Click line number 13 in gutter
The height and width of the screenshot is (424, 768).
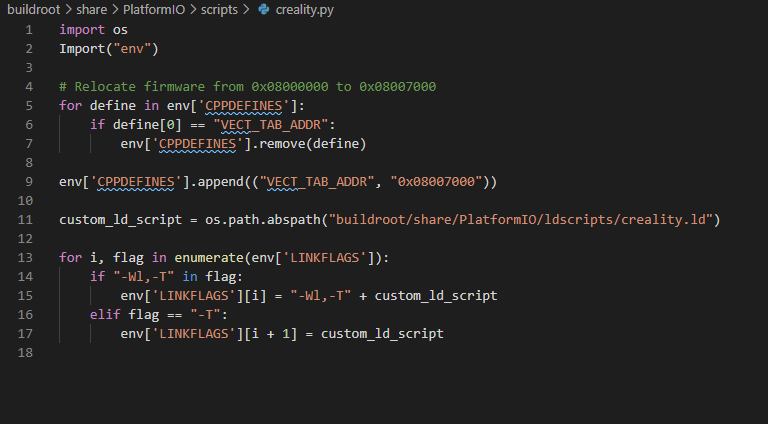click(x=25, y=258)
